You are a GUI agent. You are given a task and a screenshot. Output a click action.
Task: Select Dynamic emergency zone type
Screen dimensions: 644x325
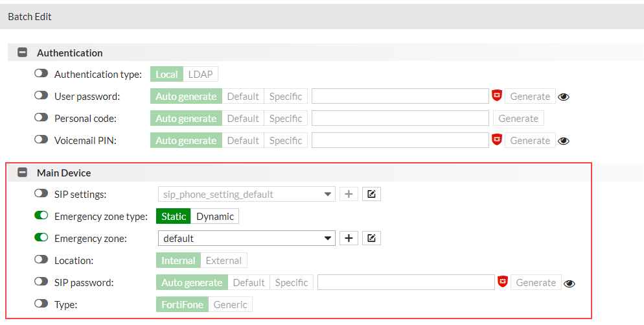(215, 216)
